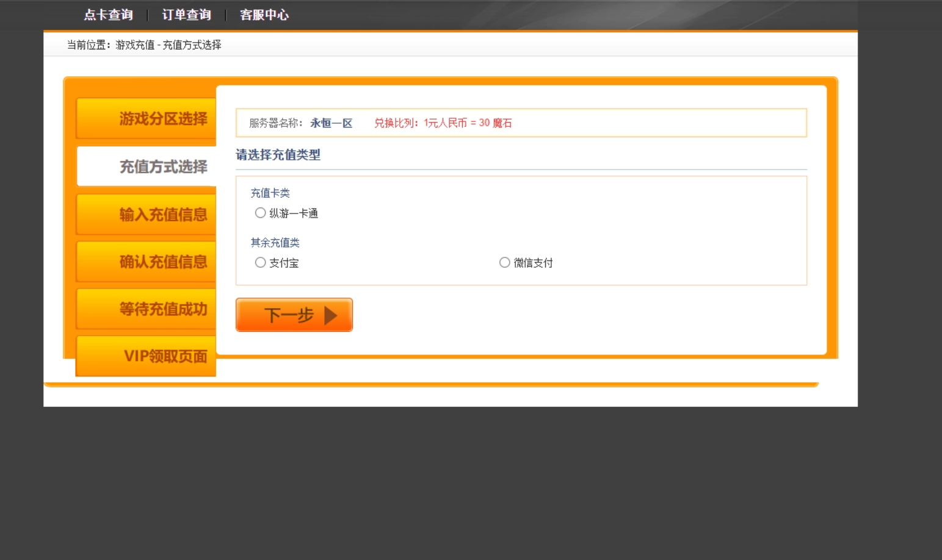942x560 pixels.
Task: Open the 等待充值成功 step
Action: [164, 309]
